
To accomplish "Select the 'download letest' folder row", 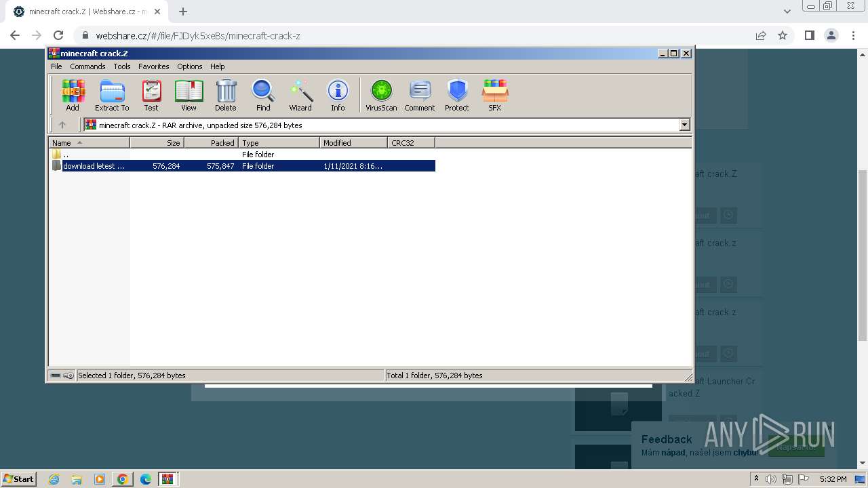I will point(242,166).
